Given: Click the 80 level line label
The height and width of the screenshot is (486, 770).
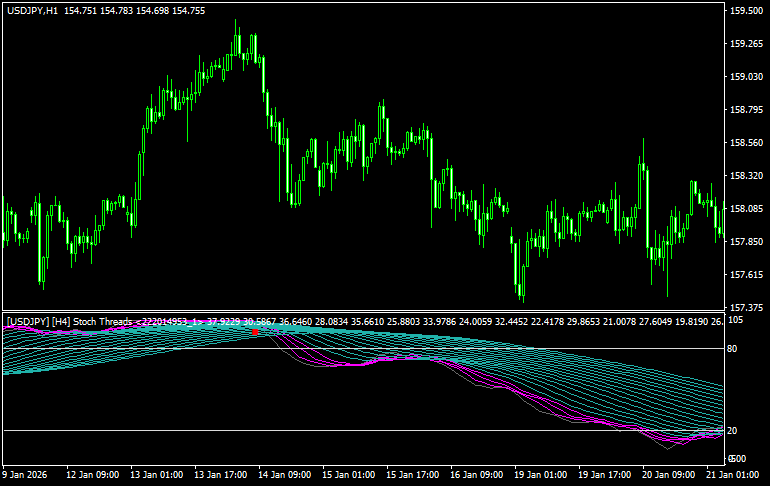Looking at the screenshot, I should pos(733,348).
